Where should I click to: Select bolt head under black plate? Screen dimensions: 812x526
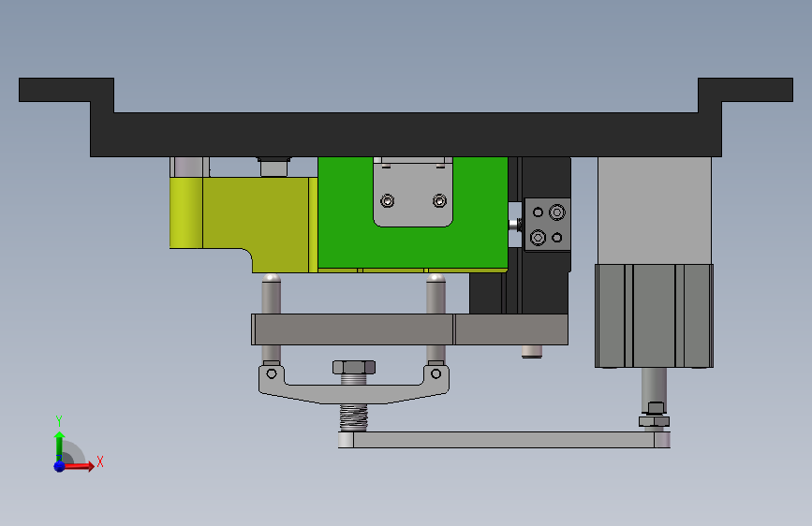point(274,167)
